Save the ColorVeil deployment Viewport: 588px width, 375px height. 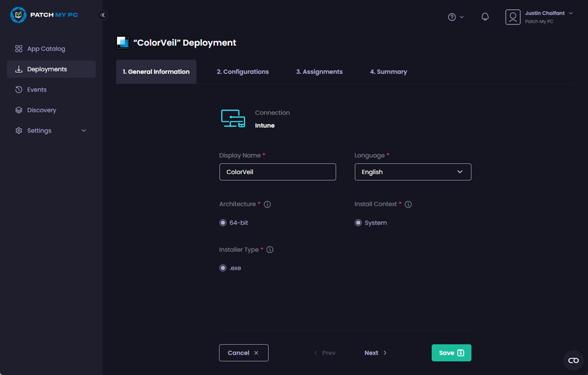click(451, 353)
